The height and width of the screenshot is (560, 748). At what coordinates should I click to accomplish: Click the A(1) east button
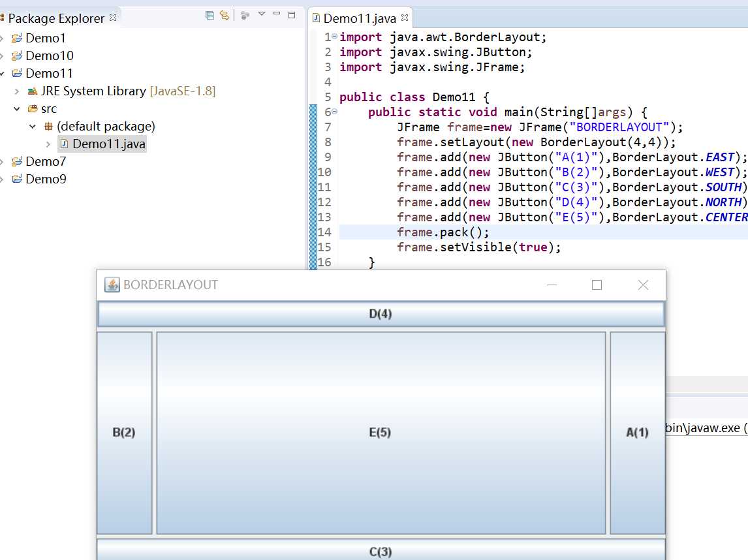point(637,433)
